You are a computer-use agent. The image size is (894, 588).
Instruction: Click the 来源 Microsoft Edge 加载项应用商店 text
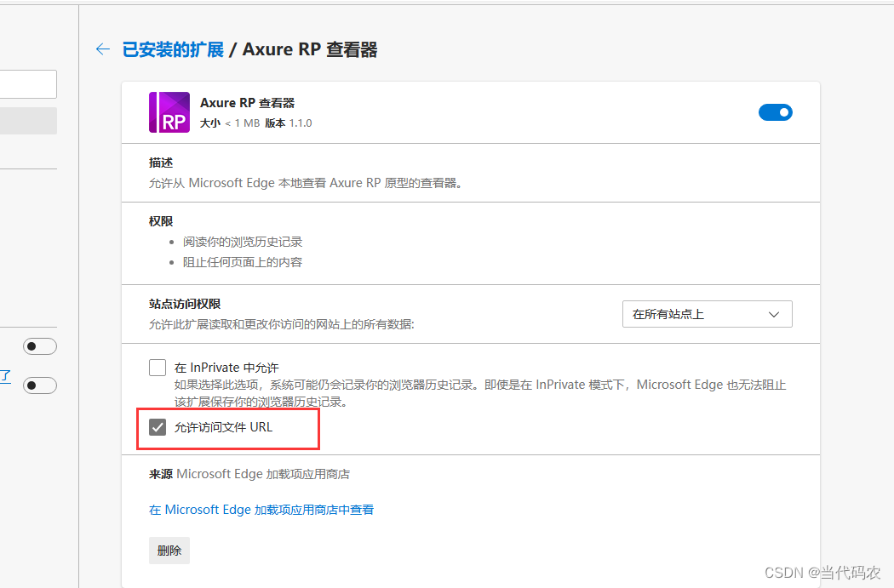[x=249, y=474]
